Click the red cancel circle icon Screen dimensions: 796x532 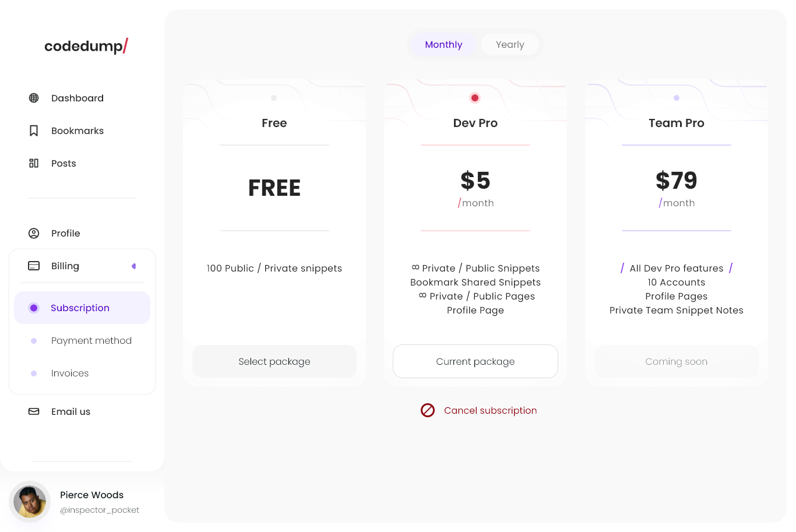(428, 410)
